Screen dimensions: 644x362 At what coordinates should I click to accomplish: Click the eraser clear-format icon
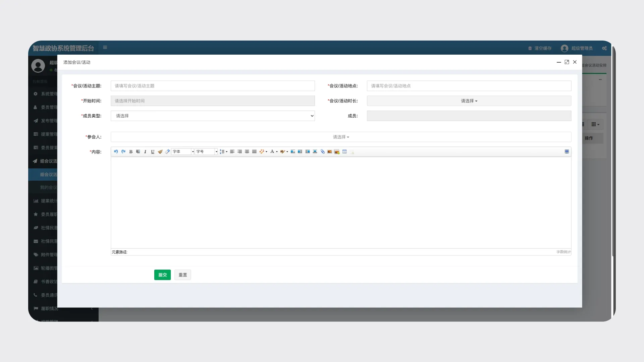tap(167, 152)
